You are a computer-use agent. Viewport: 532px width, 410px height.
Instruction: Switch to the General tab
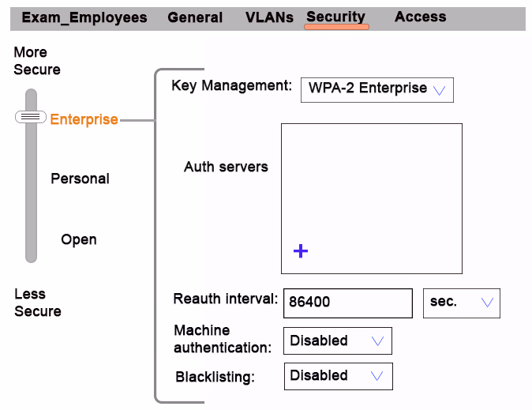coord(195,17)
